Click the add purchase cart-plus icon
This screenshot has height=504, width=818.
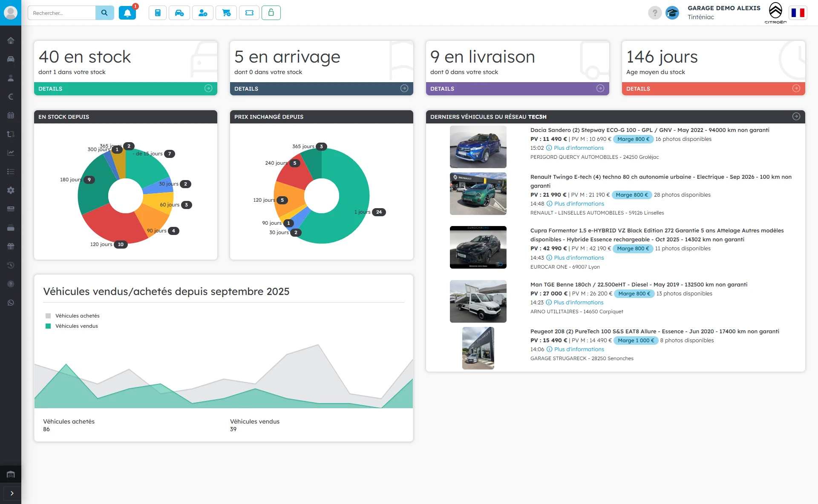[226, 13]
